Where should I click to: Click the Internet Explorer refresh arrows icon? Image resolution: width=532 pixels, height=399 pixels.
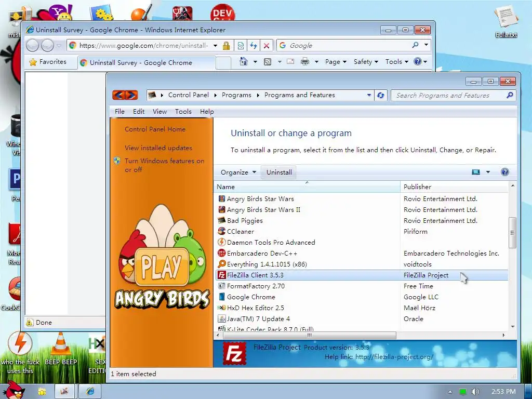[254, 46]
